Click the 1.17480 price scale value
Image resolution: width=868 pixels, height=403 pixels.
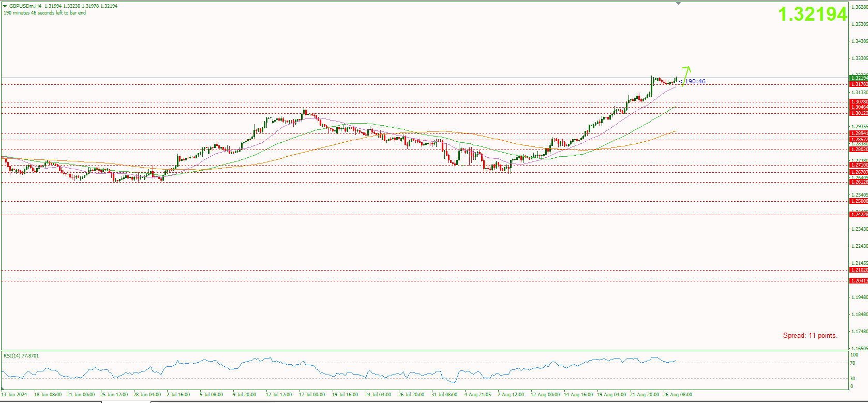click(860, 332)
